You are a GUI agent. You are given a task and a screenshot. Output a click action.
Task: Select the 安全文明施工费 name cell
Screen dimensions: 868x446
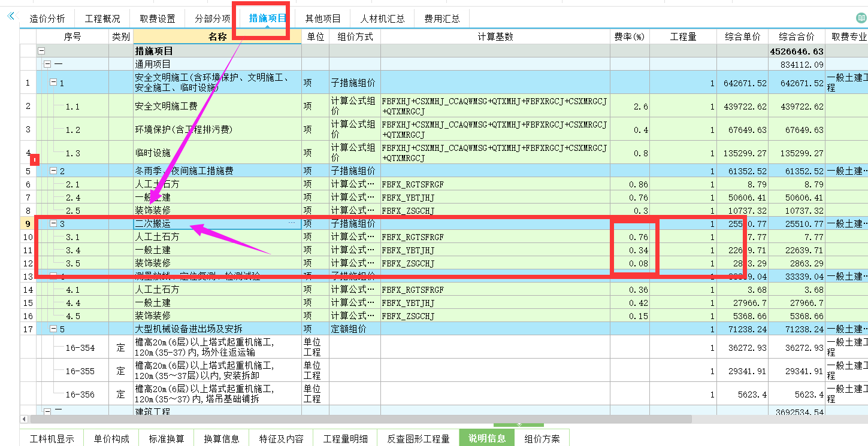tap(217, 106)
